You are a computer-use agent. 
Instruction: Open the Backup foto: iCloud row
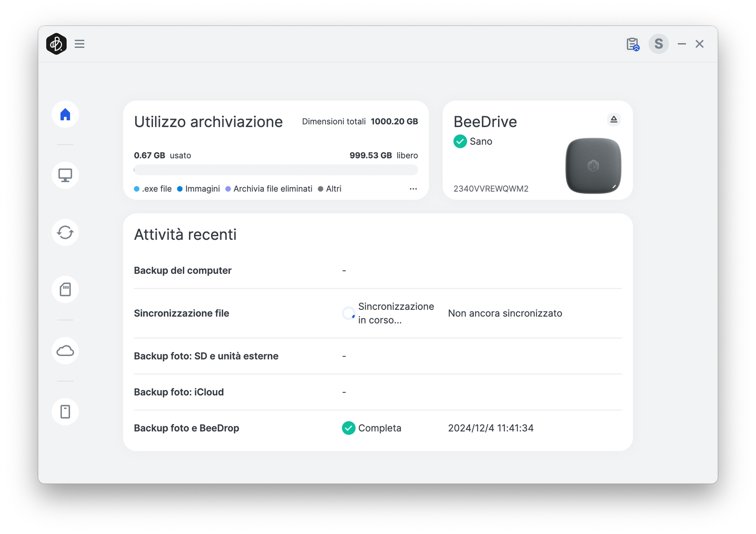click(x=378, y=392)
